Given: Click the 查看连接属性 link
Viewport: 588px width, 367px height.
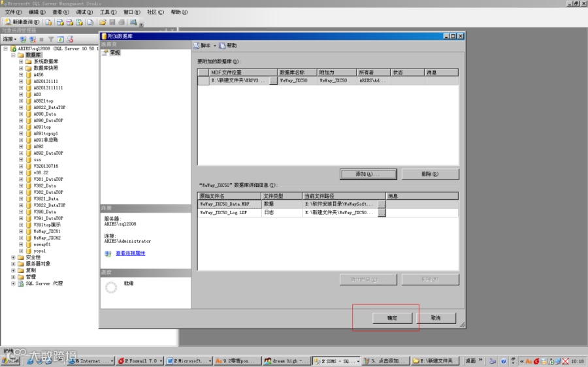Looking at the screenshot, I should pos(130,253).
